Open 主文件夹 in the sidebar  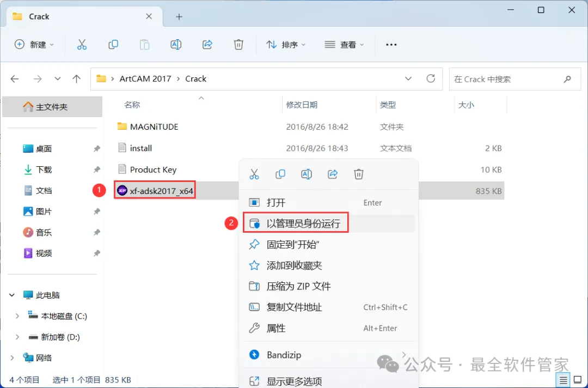(x=52, y=107)
